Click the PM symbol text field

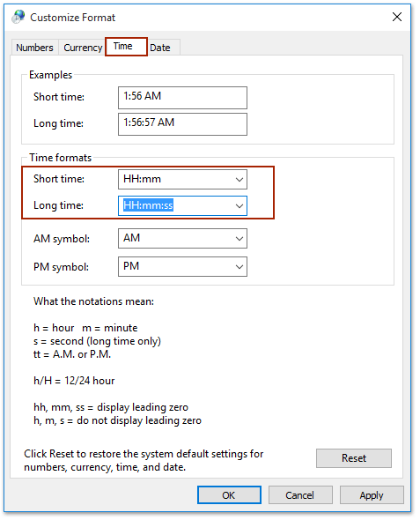tap(175, 267)
